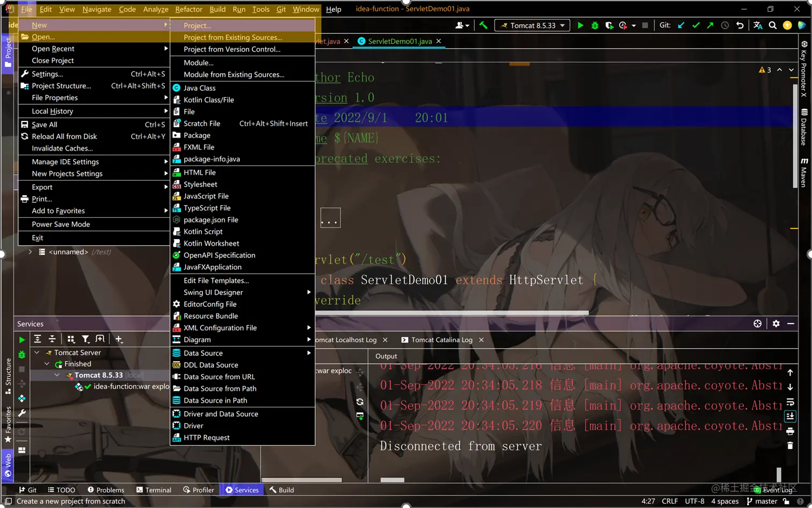Toggle Power Save Mode menu entry
The width and height of the screenshot is (812, 508).
coord(93,224)
